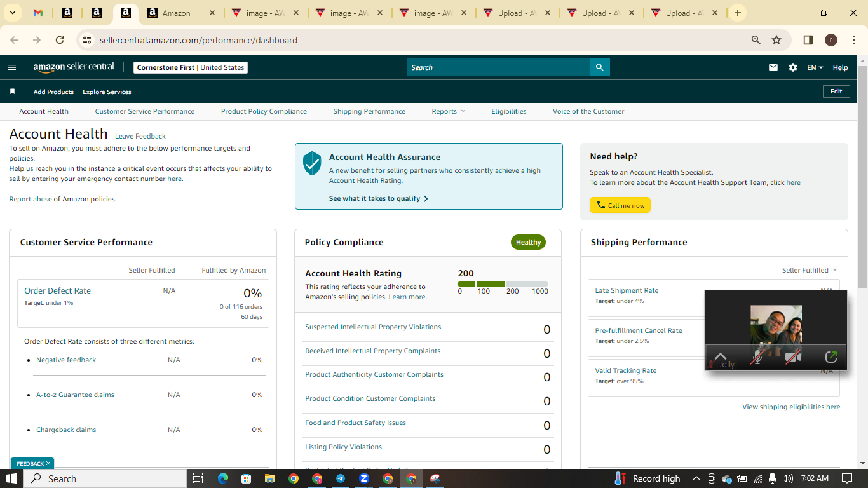This screenshot has width=868, height=488.
Task: Open the Negative feedback link
Action: [x=66, y=360]
